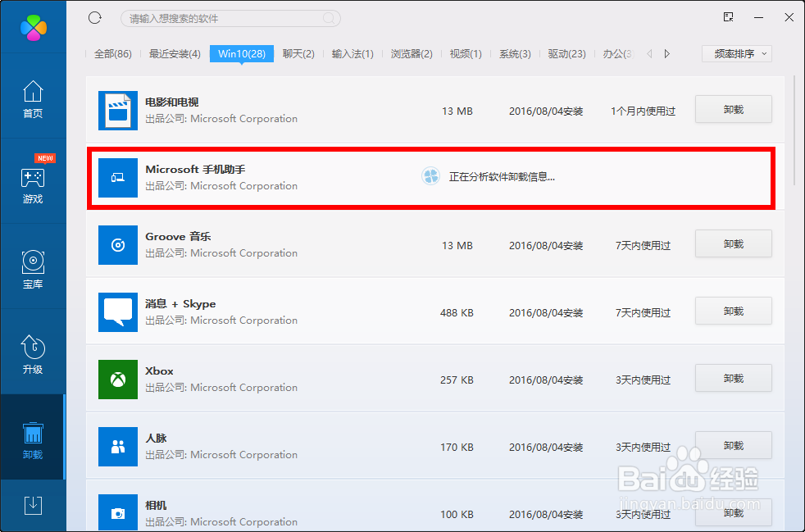Open the skin/feedback icon in title bar
Screen dimensions: 805x532
pyautogui.click(x=729, y=17)
